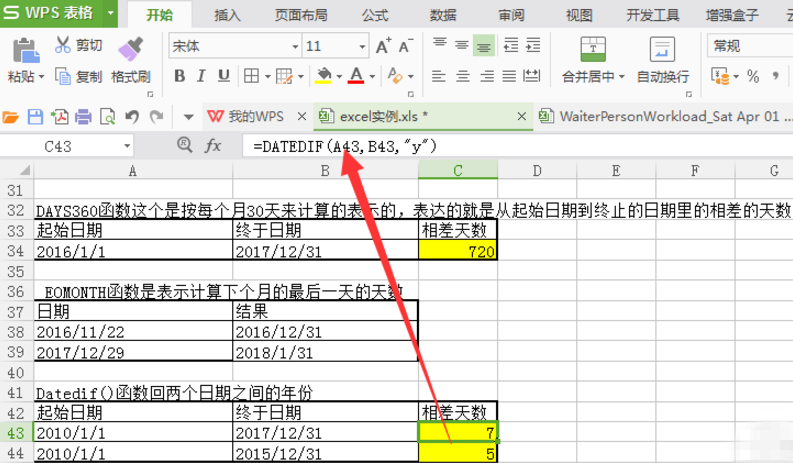Click the borders icon

[251, 76]
